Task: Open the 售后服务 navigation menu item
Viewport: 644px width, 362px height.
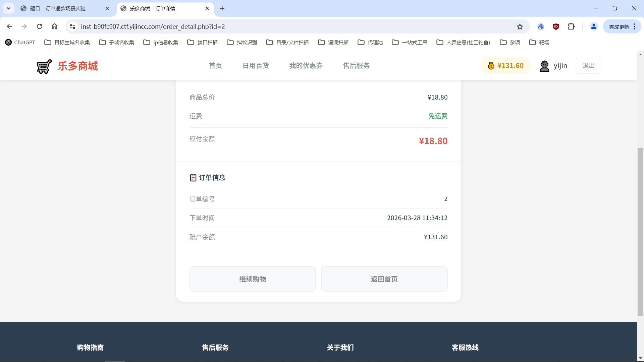Action: pos(356,66)
